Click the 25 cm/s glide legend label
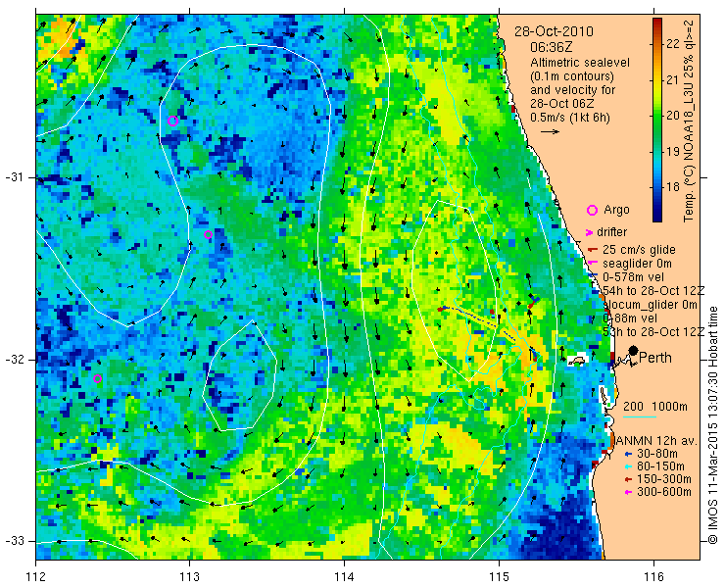Screen dimensions: 725x588 [x=639, y=250]
